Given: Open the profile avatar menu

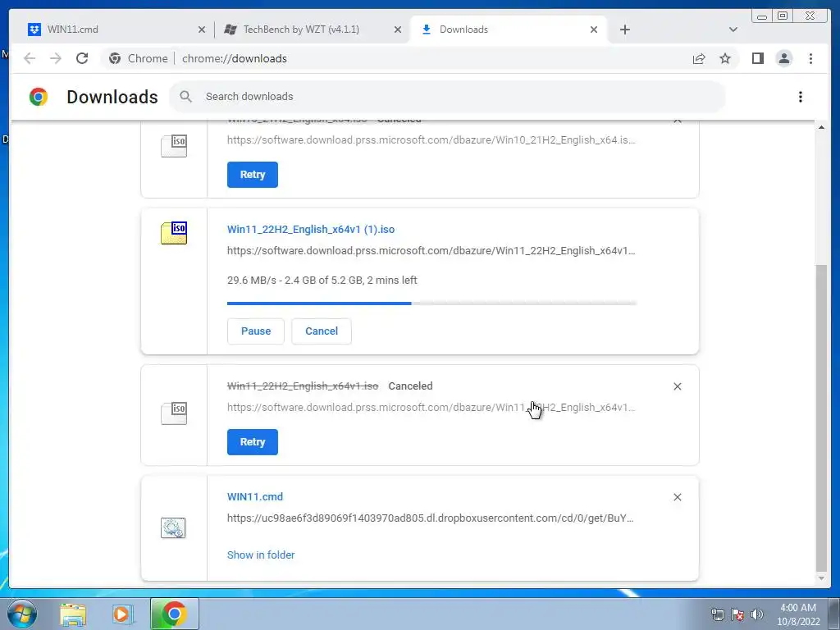Looking at the screenshot, I should click(x=783, y=58).
